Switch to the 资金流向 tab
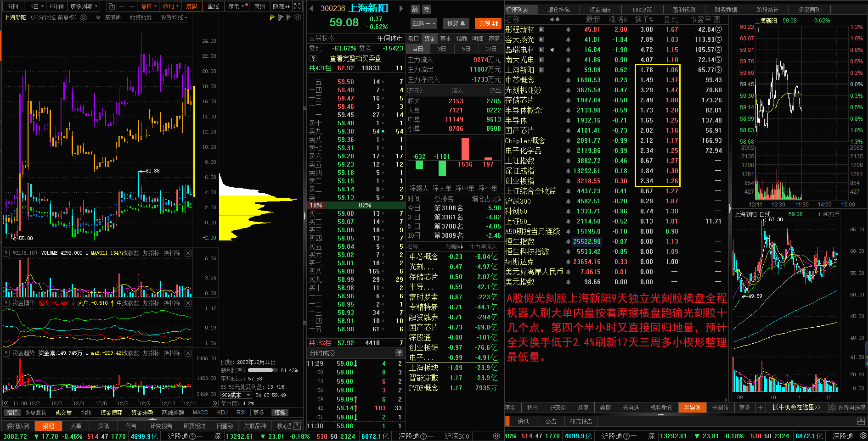Image resolution: width=868 pixels, height=441 pixels. (600, 9)
